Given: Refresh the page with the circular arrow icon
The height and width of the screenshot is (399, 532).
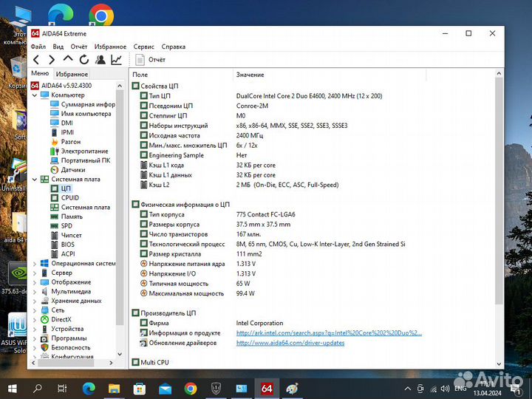Looking at the screenshot, I should click(x=84, y=60).
